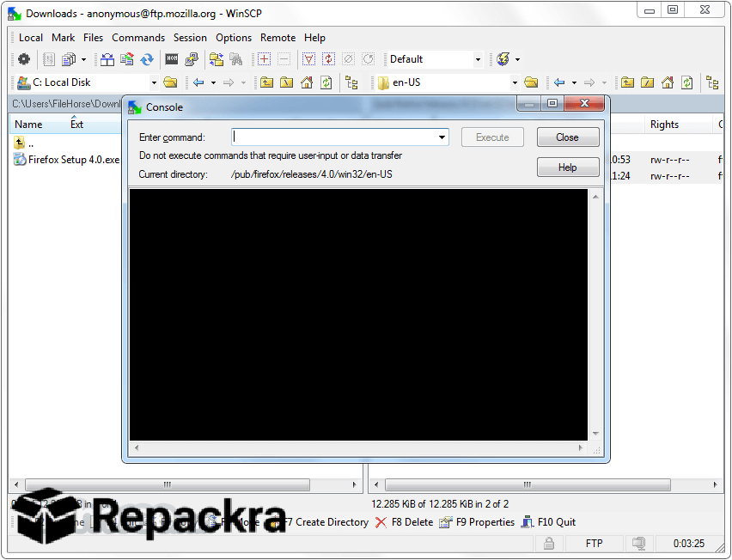Viewport: 732px width, 560px height.
Task: Click the Keep Remote Directory Up to Date icon
Action: coord(127,59)
